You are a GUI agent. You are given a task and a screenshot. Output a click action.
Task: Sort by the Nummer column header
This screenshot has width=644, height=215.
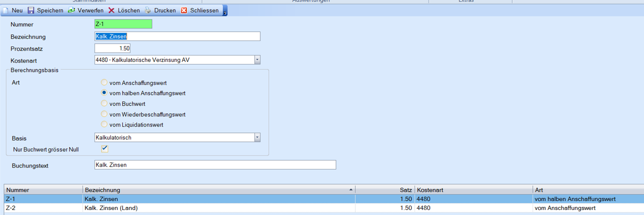point(44,190)
